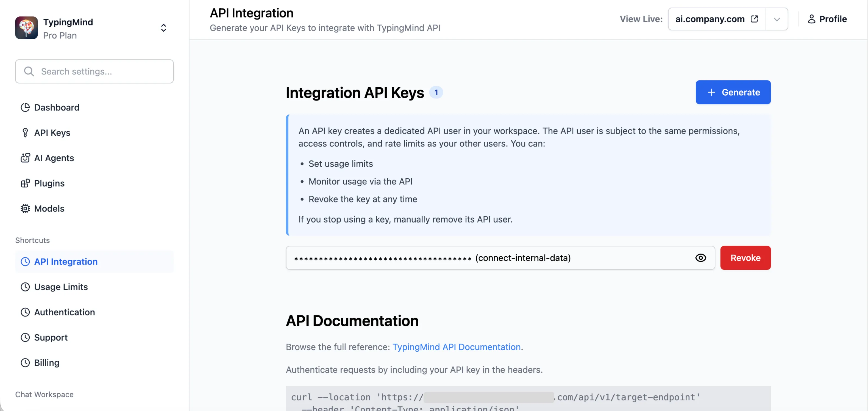
Task: Open the Profile menu
Action: 828,19
